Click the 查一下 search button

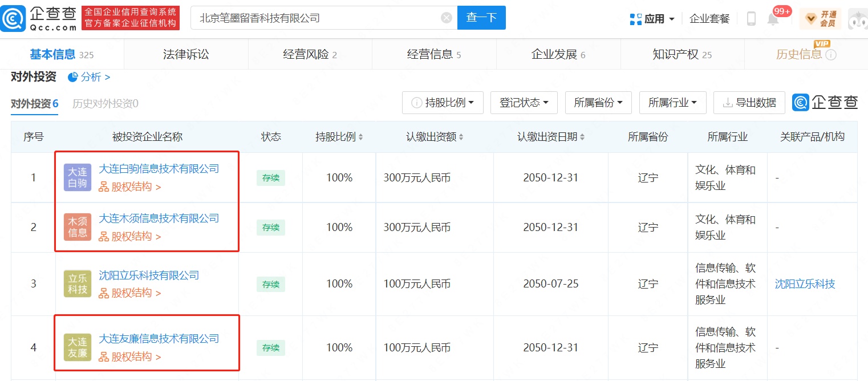[x=481, y=18]
